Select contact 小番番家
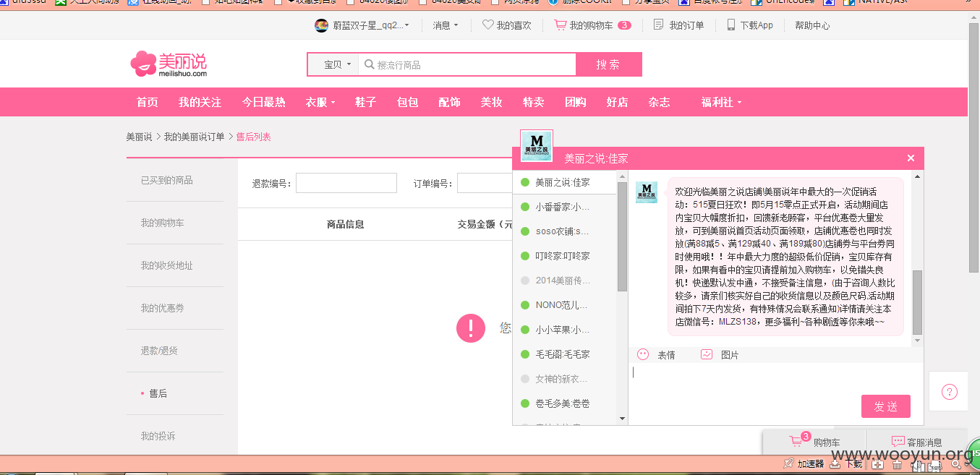Viewport: 980px width, 475px height. [x=565, y=207]
